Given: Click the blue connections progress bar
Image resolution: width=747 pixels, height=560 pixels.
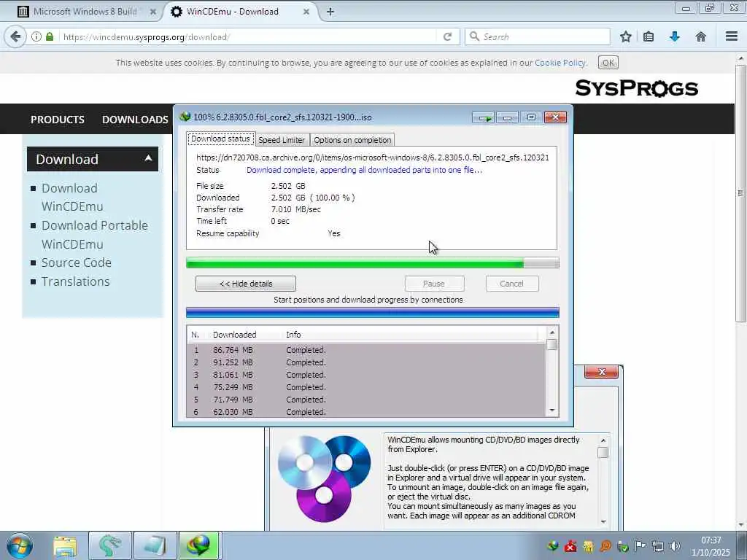Looking at the screenshot, I should pos(373,313).
